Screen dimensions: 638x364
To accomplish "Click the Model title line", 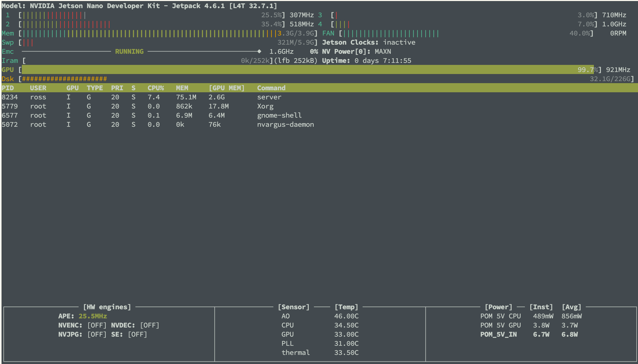I will (139, 6).
